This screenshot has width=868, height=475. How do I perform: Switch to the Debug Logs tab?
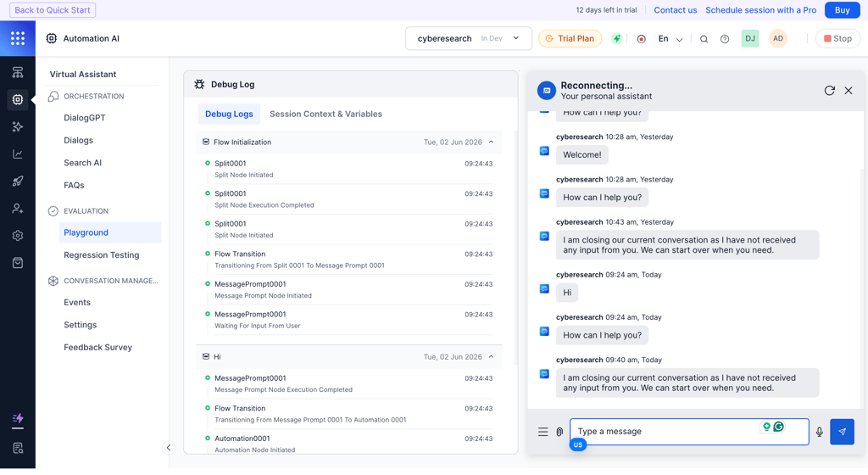point(229,114)
